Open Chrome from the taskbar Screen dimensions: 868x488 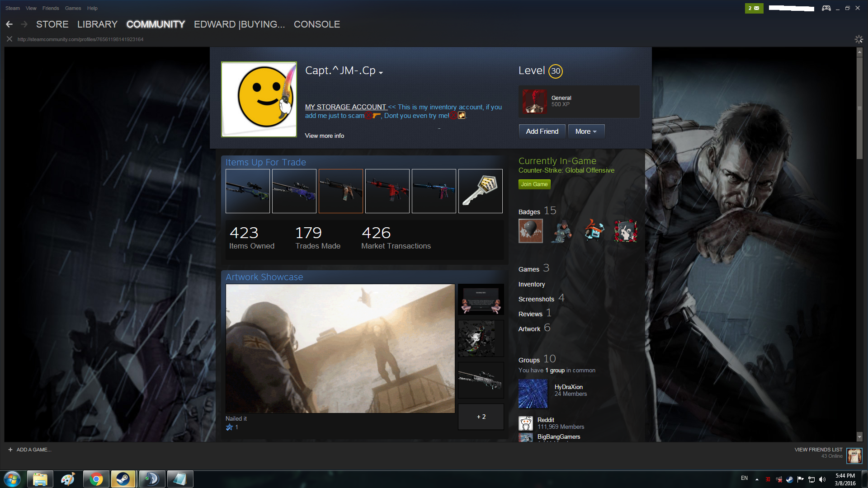point(96,479)
